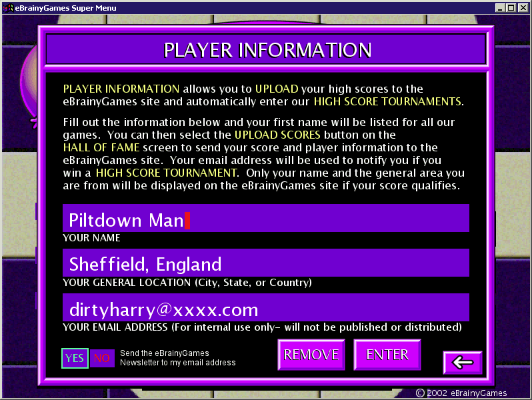Select NO for the newsletter option
The image size is (532, 400).
point(102,358)
